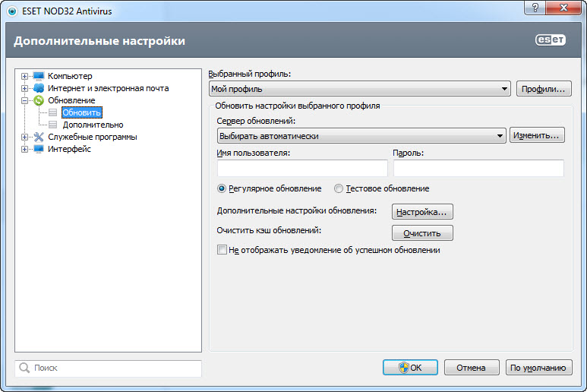Expand the Служебные программы node

point(24,137)
